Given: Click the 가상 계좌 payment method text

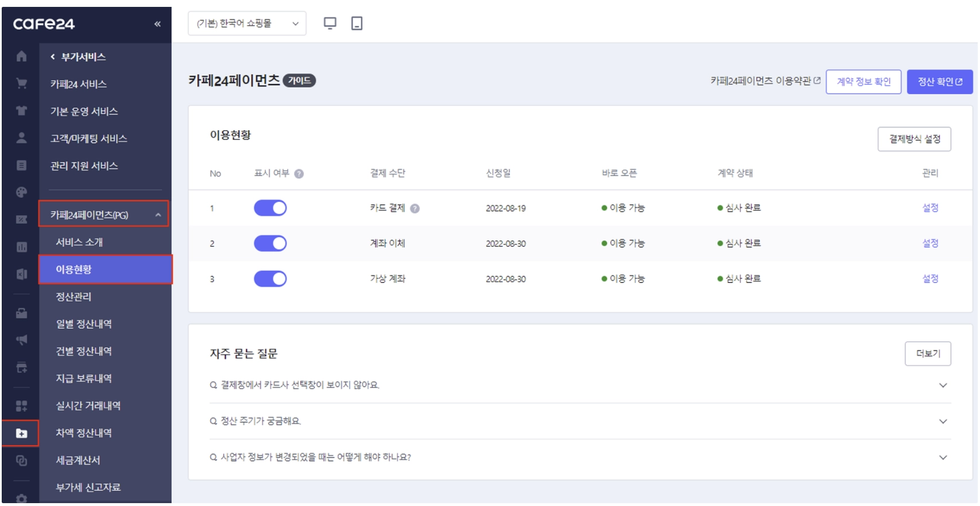Looking at the screenshot, I should pyautogui.click(x=388, y=279).
